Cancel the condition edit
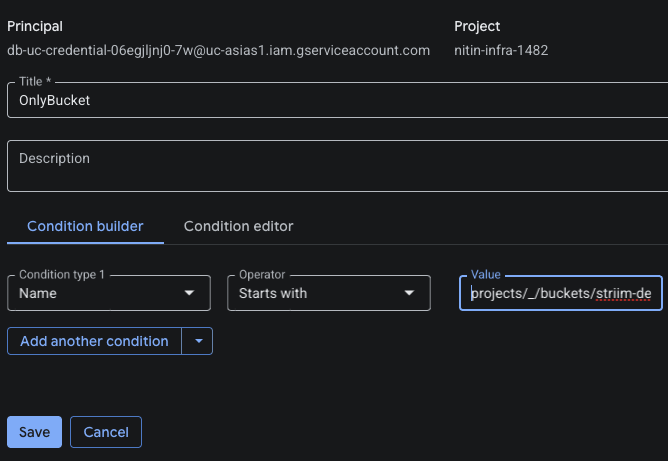668x461 pixels. pyautogui.click(x=106, y=432)
